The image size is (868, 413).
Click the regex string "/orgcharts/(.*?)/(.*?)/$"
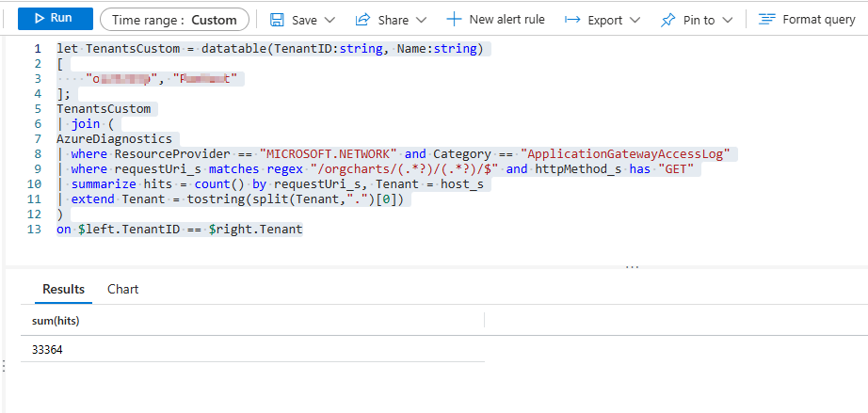404,168
